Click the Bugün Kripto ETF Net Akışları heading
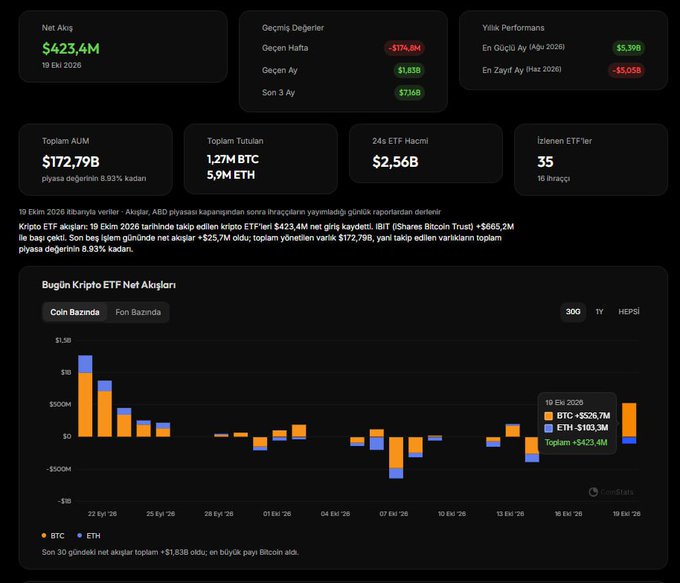This screenshot has width=680, height=583. (109, 285)
